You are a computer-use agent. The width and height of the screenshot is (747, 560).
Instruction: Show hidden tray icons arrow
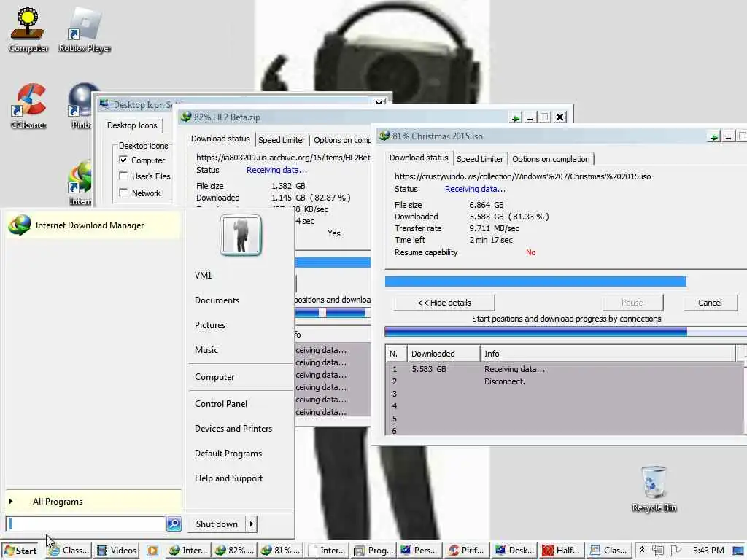pyautogui.click(x=642, y=550)
